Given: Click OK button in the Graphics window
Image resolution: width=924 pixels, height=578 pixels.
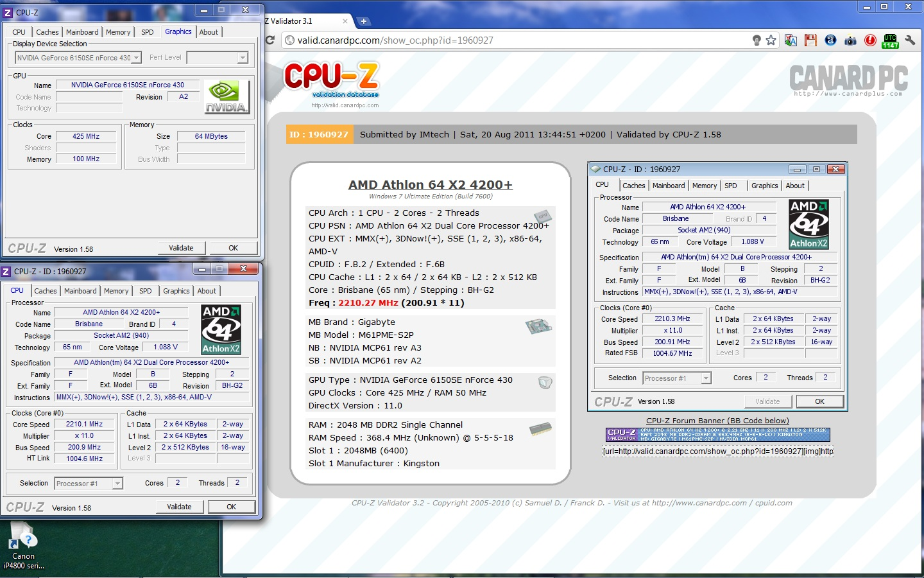Looking at the screenshot, I should tap(234, 248).
